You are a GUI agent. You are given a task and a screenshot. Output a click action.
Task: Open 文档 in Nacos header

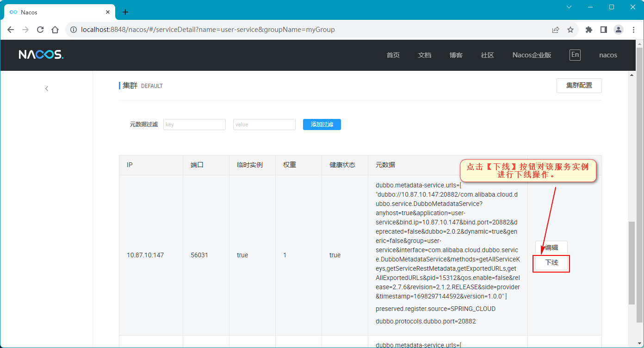tap(425, 55)
